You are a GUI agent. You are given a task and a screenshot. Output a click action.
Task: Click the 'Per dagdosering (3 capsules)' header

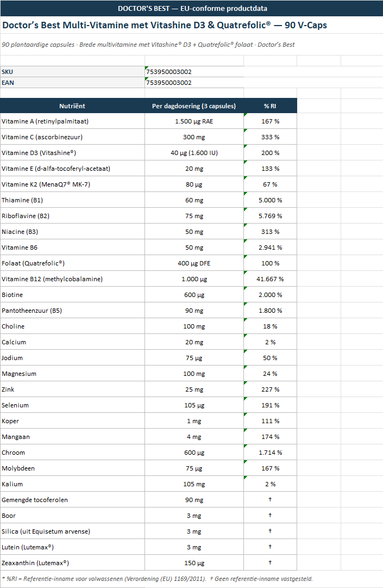coord(194,106)
